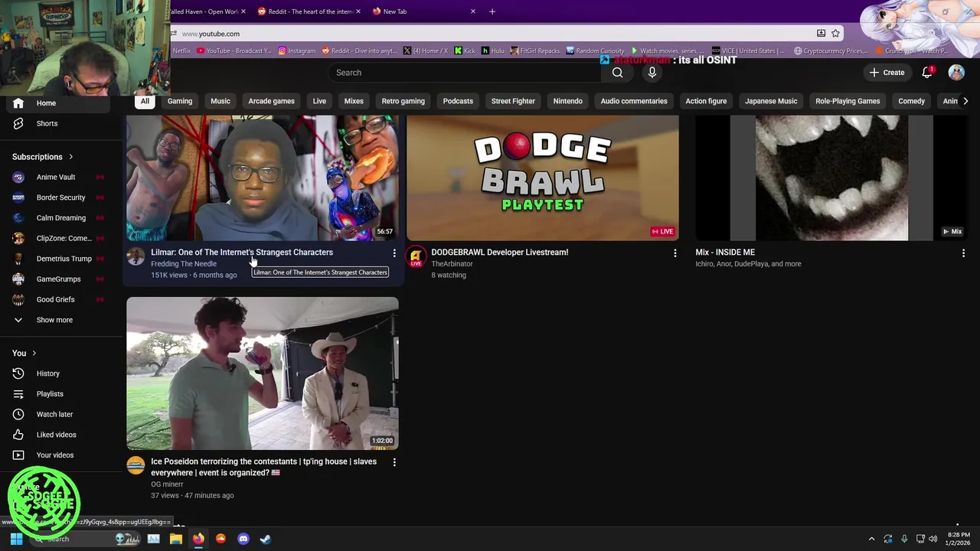The width and height of the screenshot is (980, 551).
Task: Open the INSIDE ME mix thumbnail
Action: coord(831,178)
